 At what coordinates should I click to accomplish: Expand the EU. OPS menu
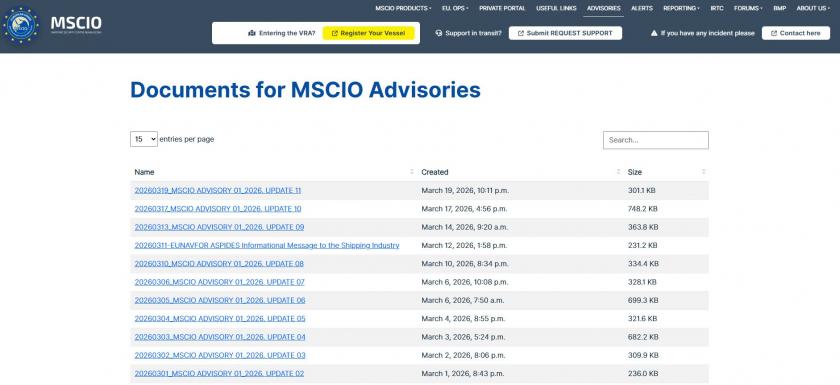455,9
